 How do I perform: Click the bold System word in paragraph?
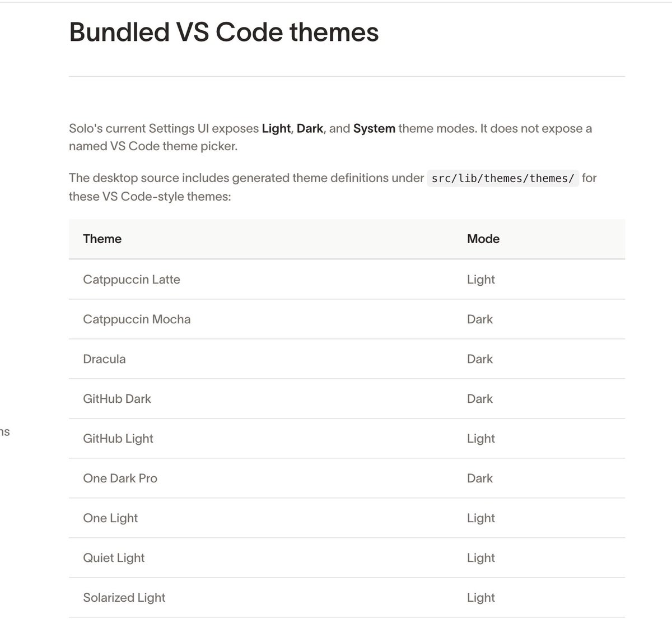tap(374, 128)
